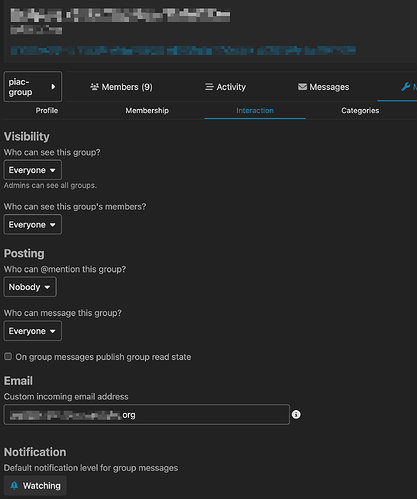Click the Messages envelope icon
The image size is (417, 499).
click(x=302, y=87)
